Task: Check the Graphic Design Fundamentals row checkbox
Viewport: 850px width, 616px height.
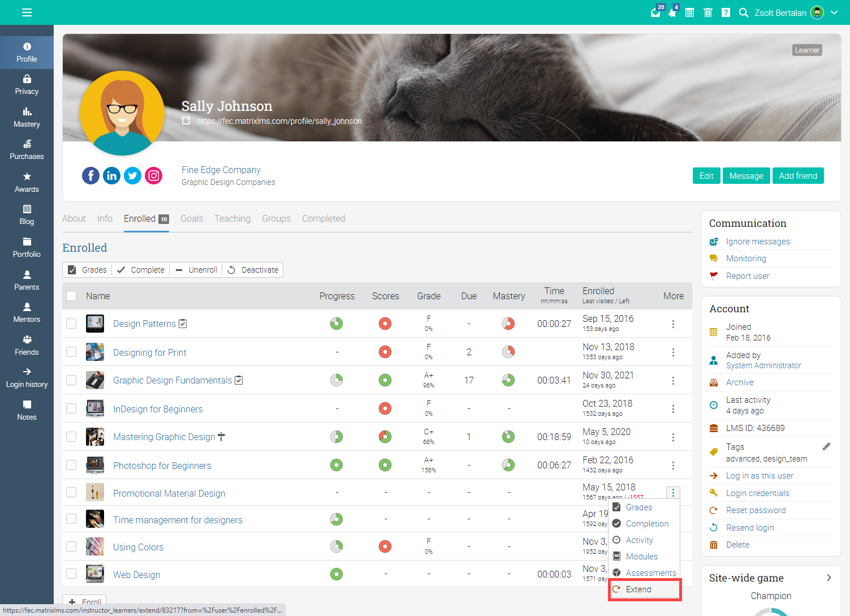Action: (71, 380)
